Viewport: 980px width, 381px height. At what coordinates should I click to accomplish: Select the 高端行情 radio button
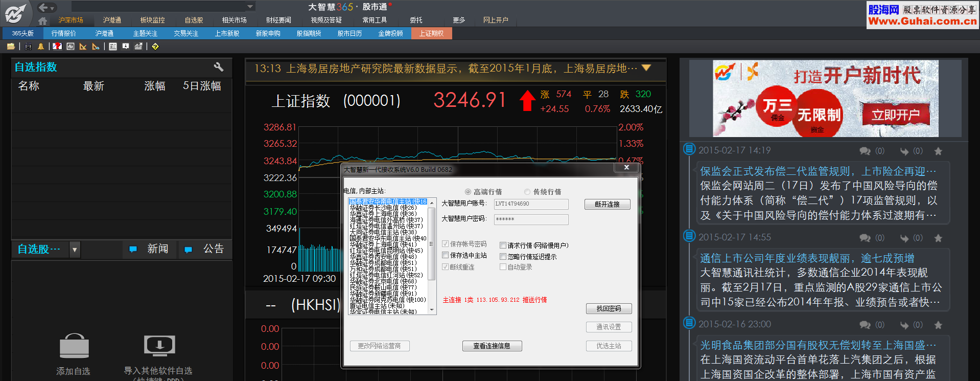468,192
